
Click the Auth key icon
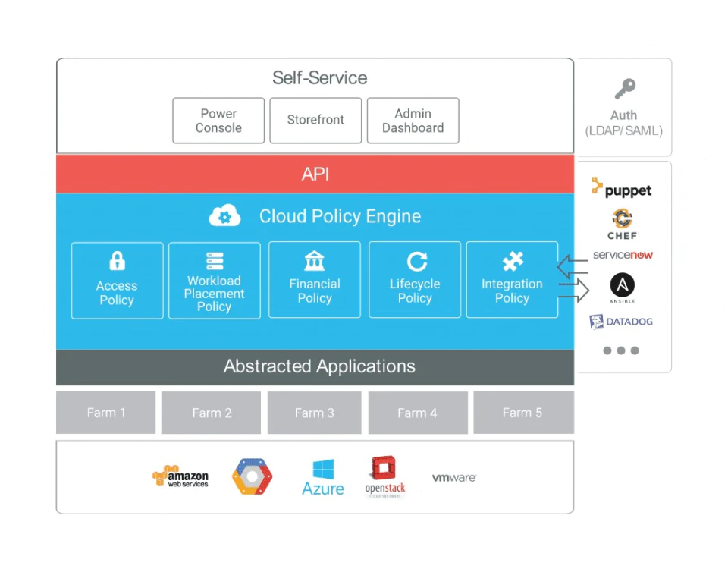[x=625, y=89]
